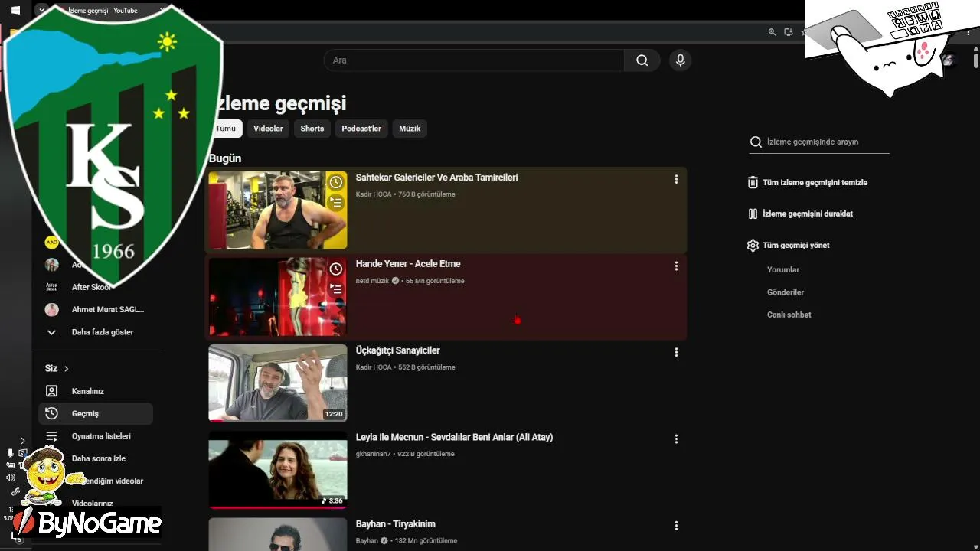Start voice search with the microphone

tap(680, 60)
